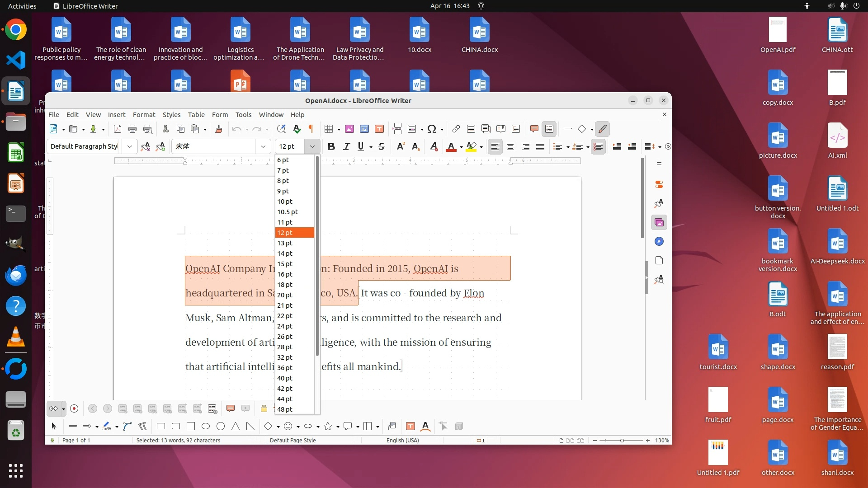Open the sidebar Navigator compass icon
This screenshot has height=488, width=868.
(659, 242)
